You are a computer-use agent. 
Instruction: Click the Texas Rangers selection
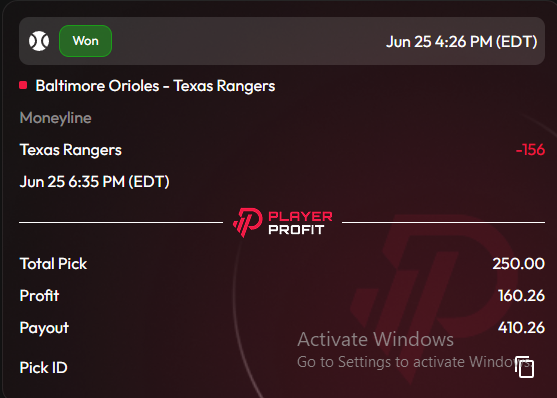coord(71,150)
